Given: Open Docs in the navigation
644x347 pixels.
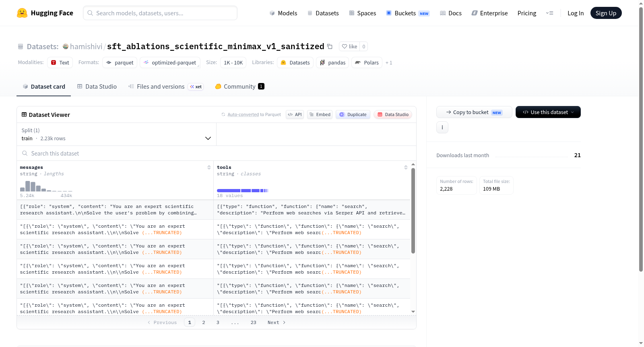Looking at the screenshot, I should pyautogui.click(x=450, y=13).
